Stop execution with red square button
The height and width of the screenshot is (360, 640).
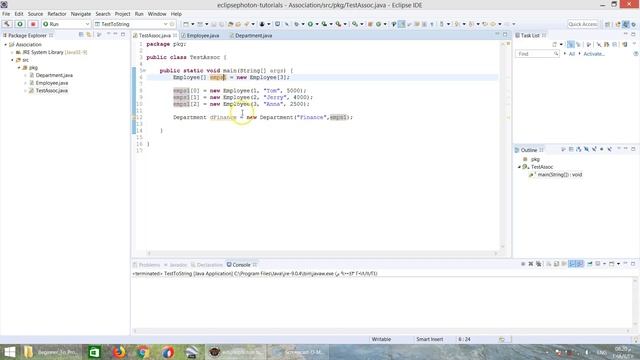click(x=33, y=24)
